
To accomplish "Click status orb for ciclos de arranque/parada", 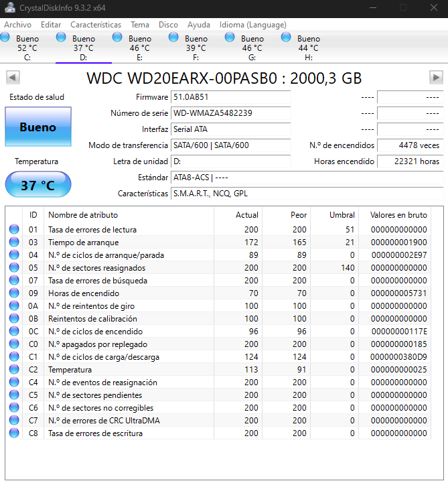I will [x=14, y=255].
